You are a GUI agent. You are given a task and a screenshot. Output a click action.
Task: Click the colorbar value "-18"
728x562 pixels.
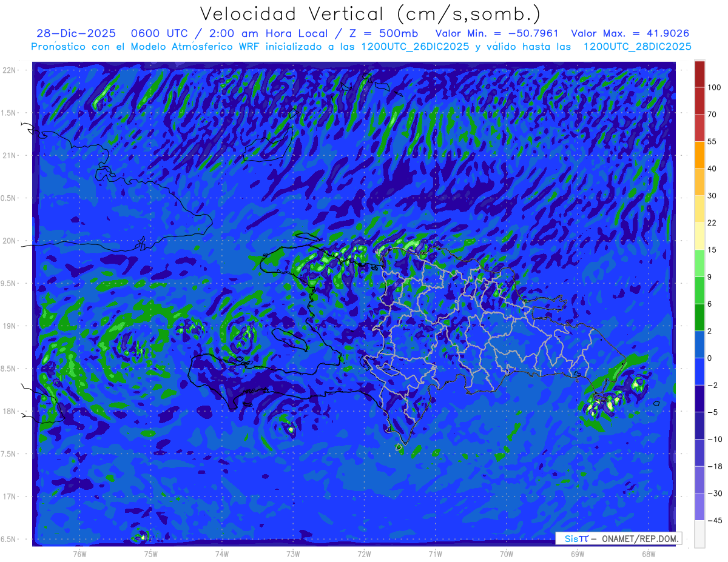pos(714,466)
